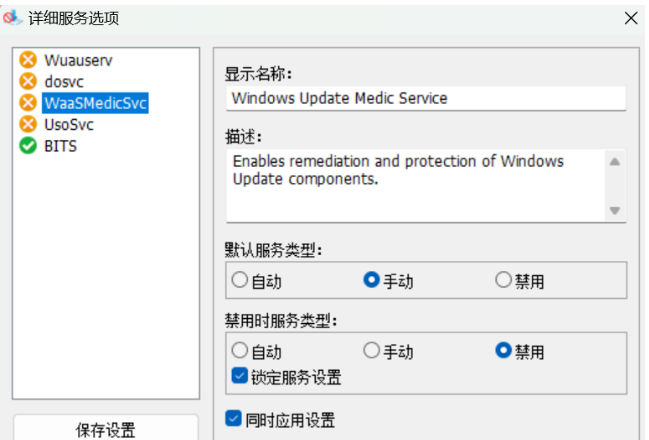
Task: Choose 自动 under 禁用时服务类型
Action: click(240, 351)
